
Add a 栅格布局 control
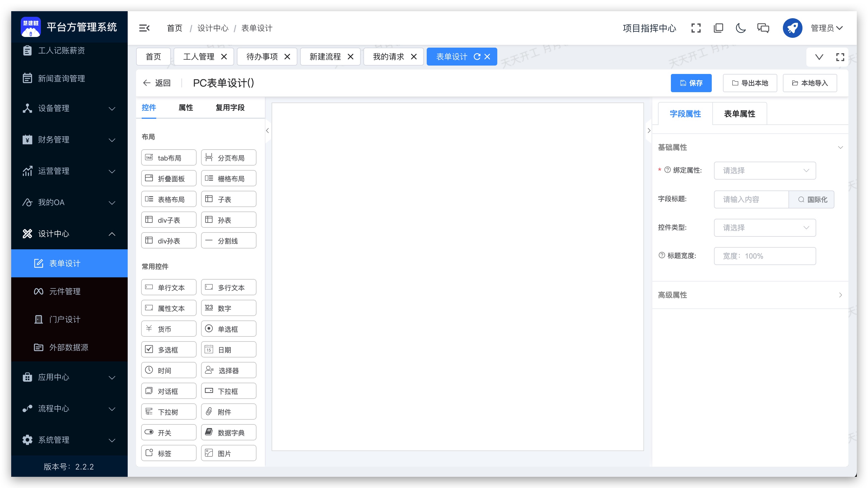228,178
